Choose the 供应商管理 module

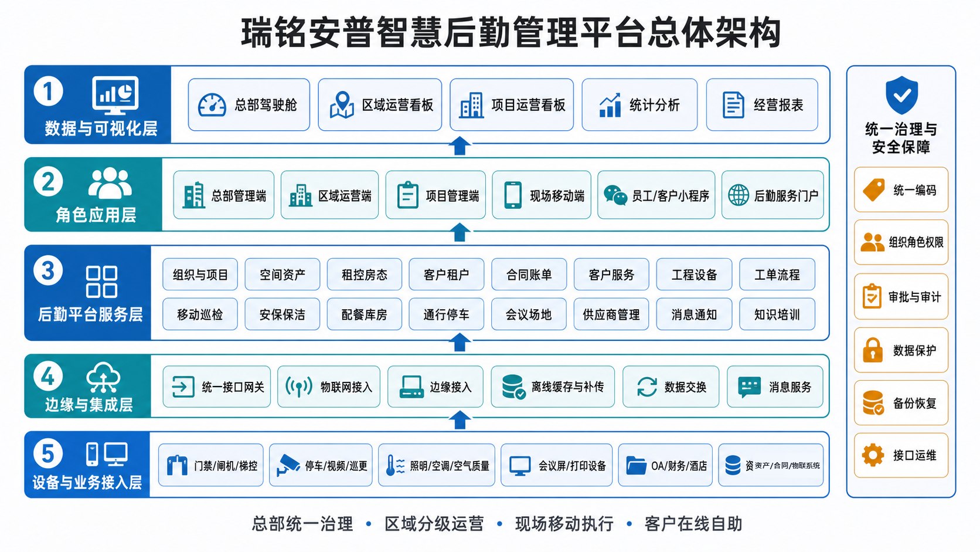[611, 314]
